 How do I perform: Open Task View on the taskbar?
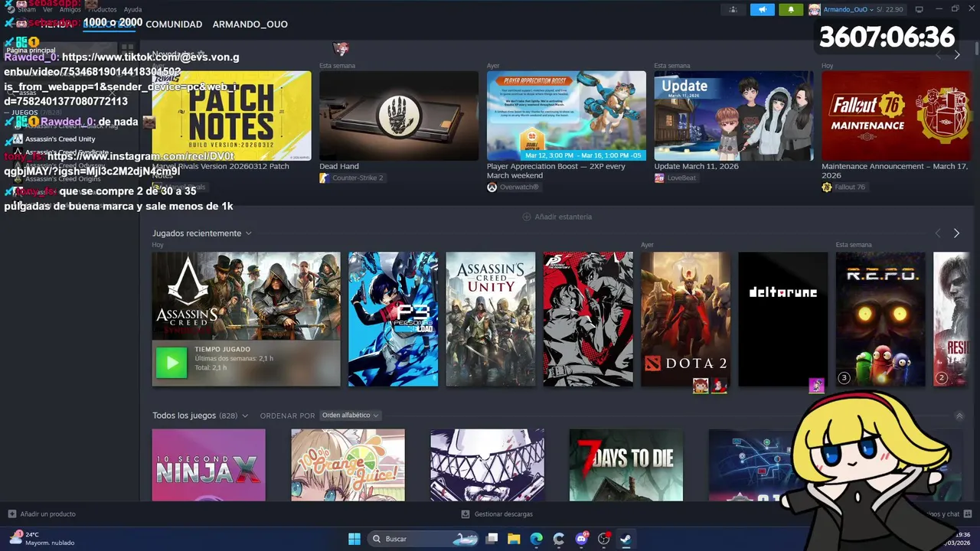pyautogui.click(x=492, y=539)
